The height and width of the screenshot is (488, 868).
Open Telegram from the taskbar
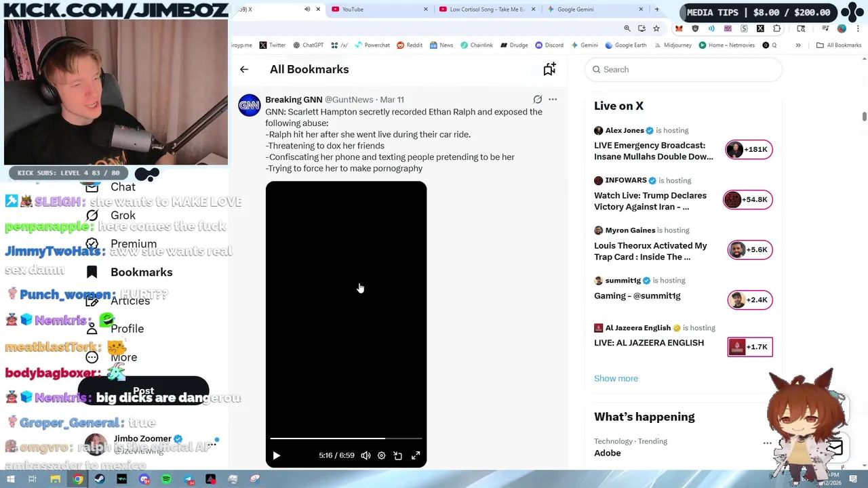point(189,479)
